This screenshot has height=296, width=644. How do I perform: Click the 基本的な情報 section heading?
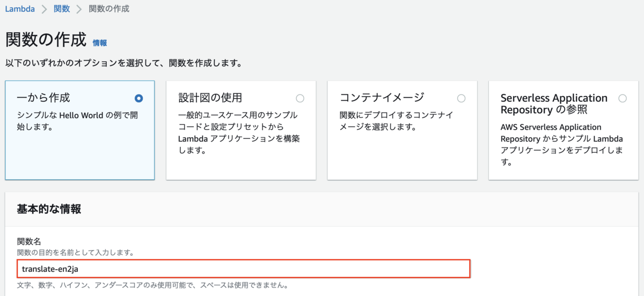tap(49, 209)
